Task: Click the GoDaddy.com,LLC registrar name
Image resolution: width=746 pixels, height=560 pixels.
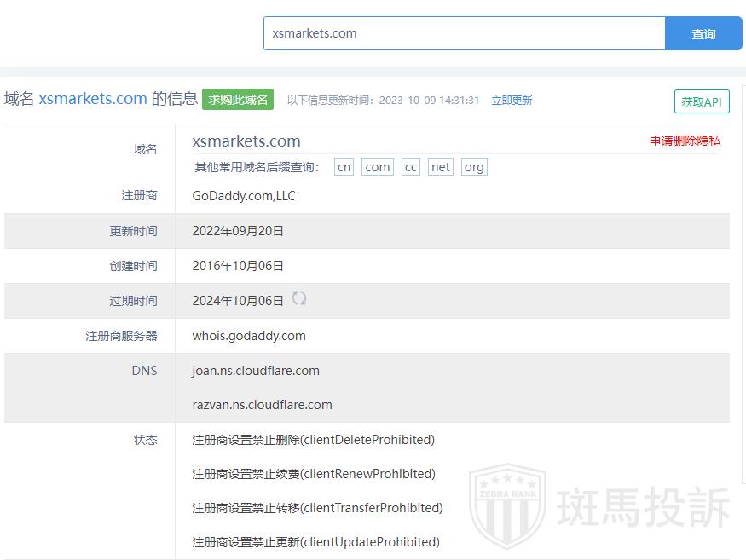Action: (244, 196)
